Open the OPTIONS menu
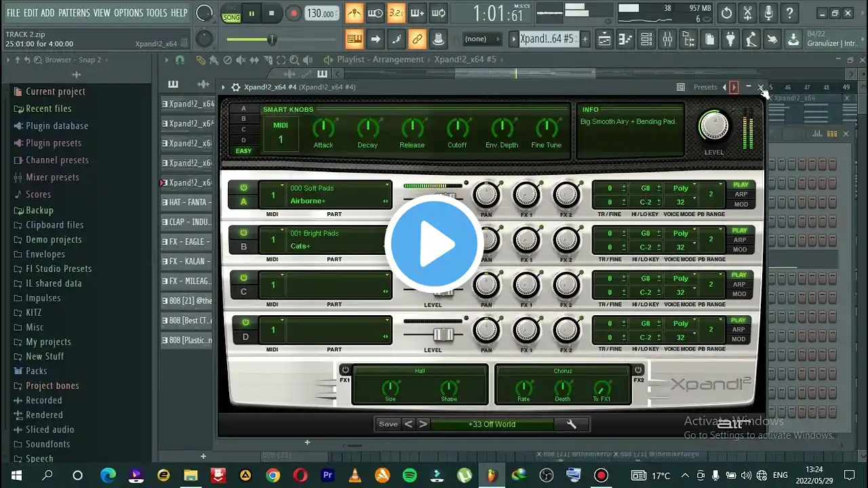 pos(128,13)
